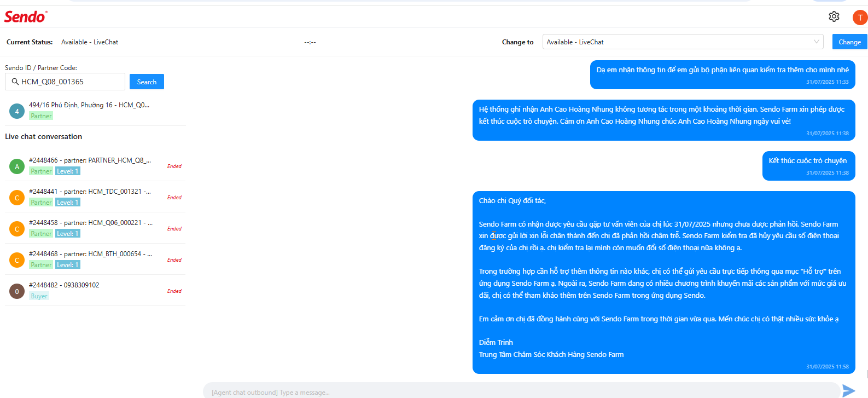
Task: Click Ended status of chat #2448458
Action: (174, 229)
